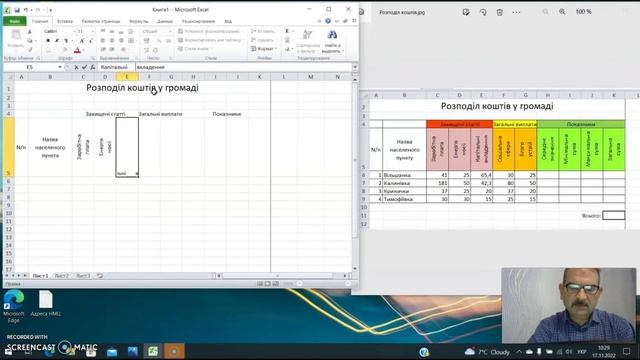Click the title cell 'Розподіл коштів у громаді' in Excel
The height and width of the screenshot is (360, 640).
pyautogui.click(x=142, y=88)
